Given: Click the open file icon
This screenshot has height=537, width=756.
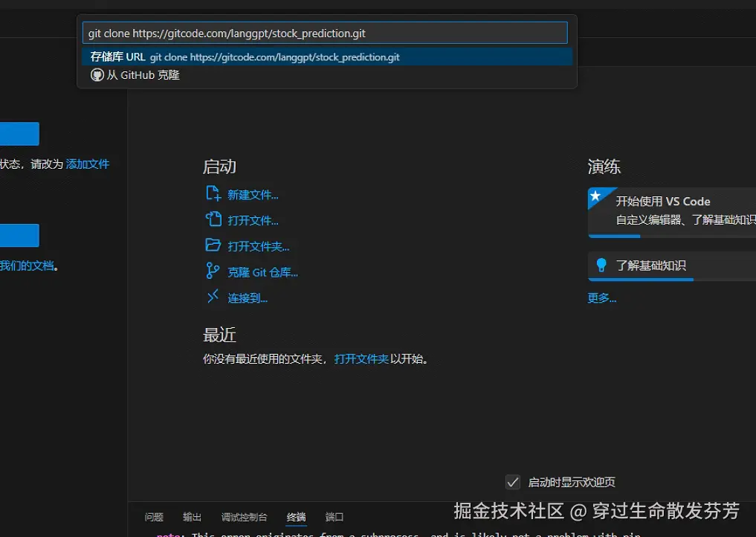Looking at the screenshot, I should (x=213, y=219).
